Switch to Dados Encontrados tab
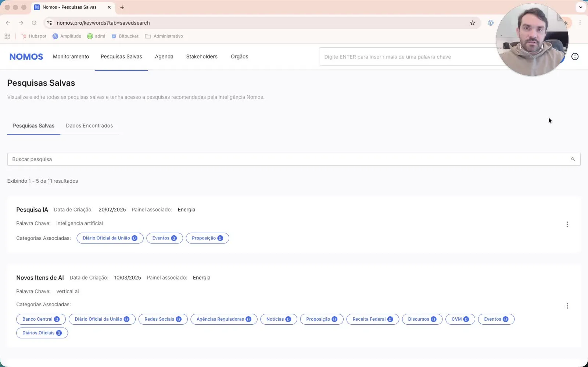 coord(89,126)
